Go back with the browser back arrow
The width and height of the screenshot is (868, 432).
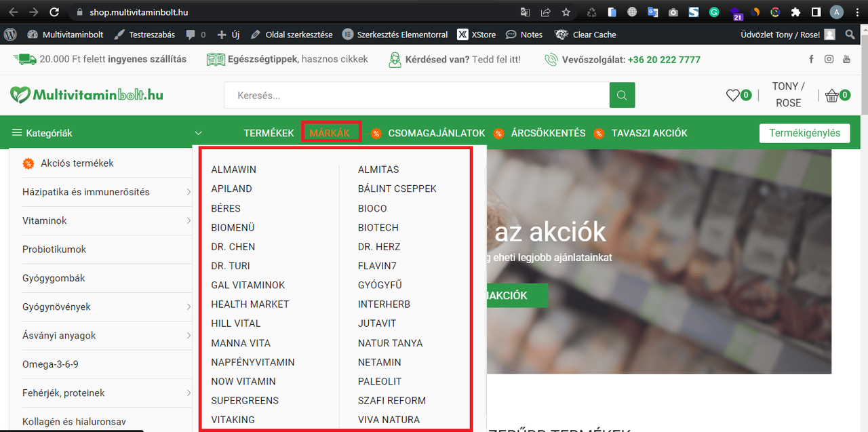(14, 12)
